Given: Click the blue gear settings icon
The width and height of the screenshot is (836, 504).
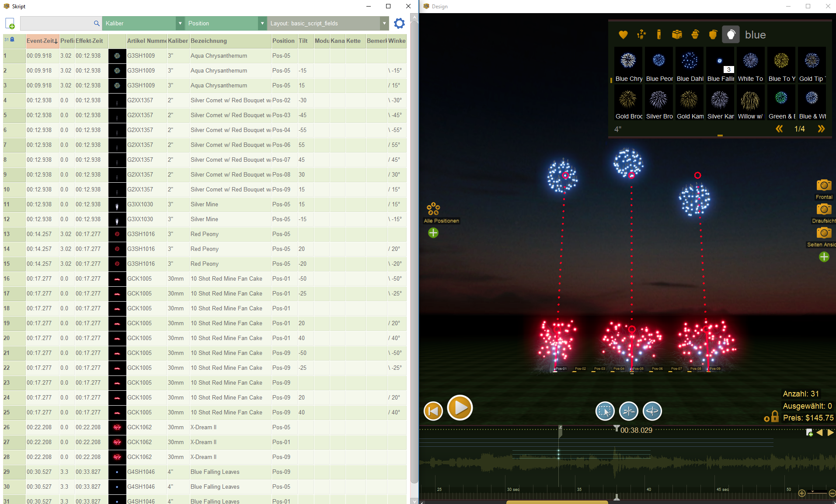Looking at the screenshot, I should pyautogui.click(x=399, y=24).
